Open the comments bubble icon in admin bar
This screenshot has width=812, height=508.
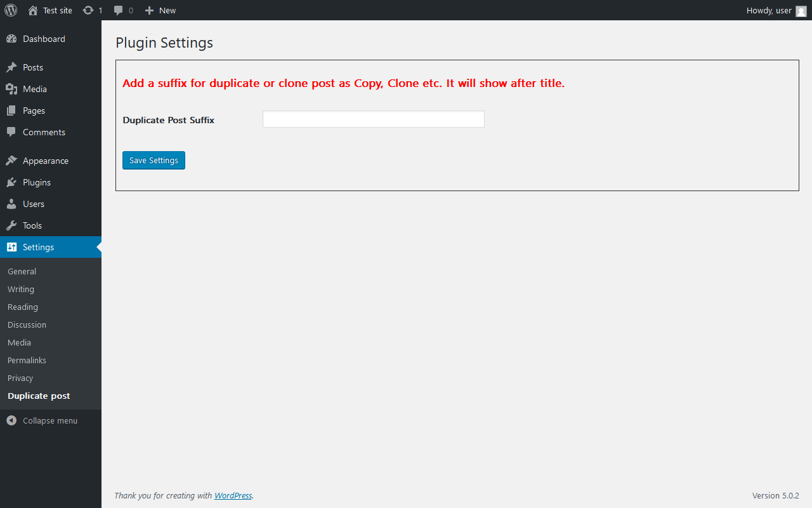tap(119, 10)
